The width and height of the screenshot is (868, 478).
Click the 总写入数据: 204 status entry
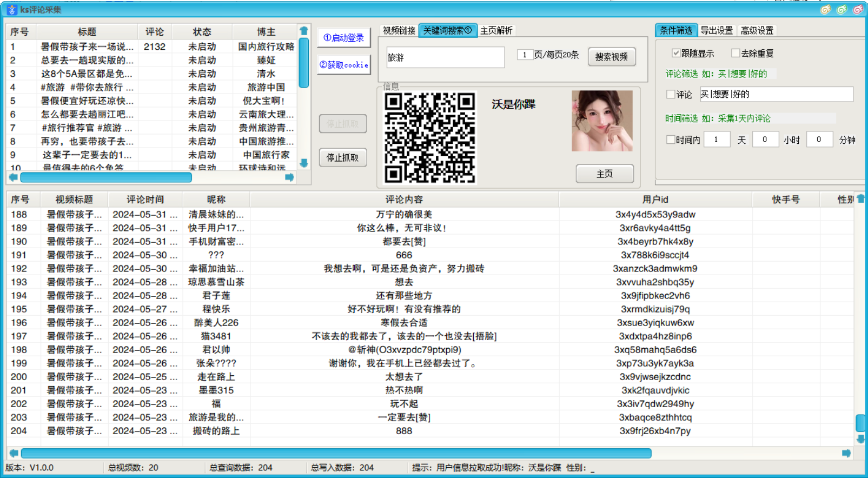click(342, 468)
